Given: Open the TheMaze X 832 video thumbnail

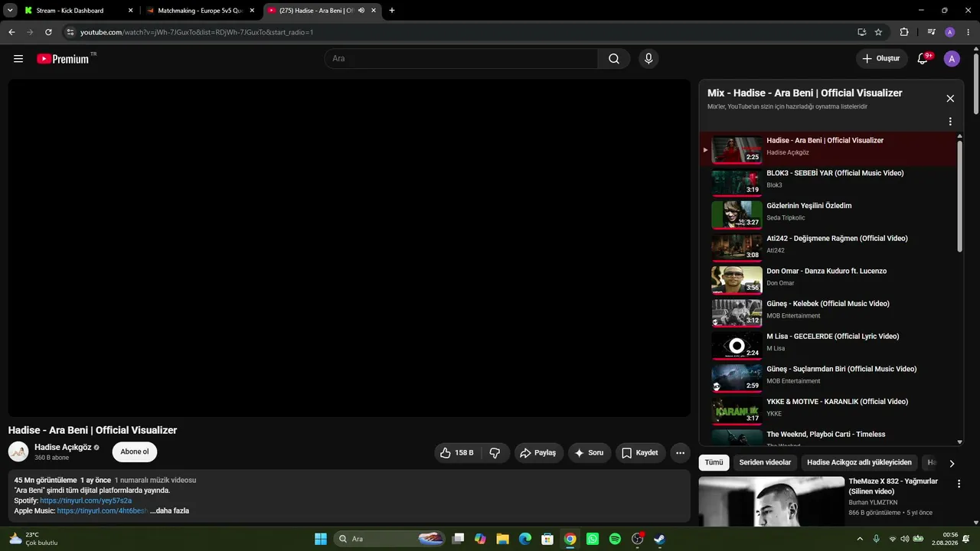Looking at the screenshot, I should 771,501.
